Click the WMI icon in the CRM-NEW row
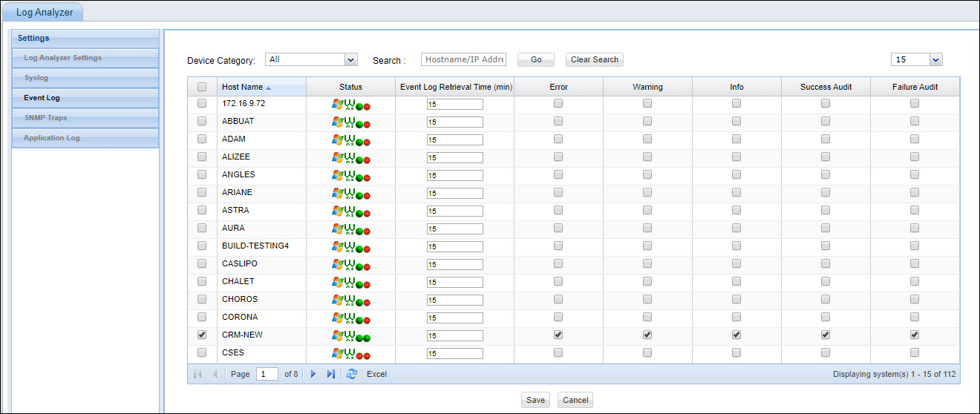 pos(349,336)
